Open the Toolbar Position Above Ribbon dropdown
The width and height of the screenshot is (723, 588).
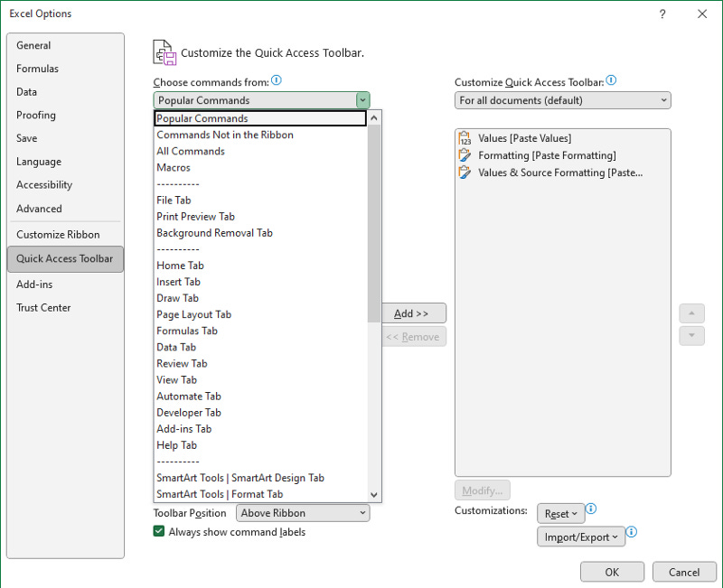click(x=303, y=513)
